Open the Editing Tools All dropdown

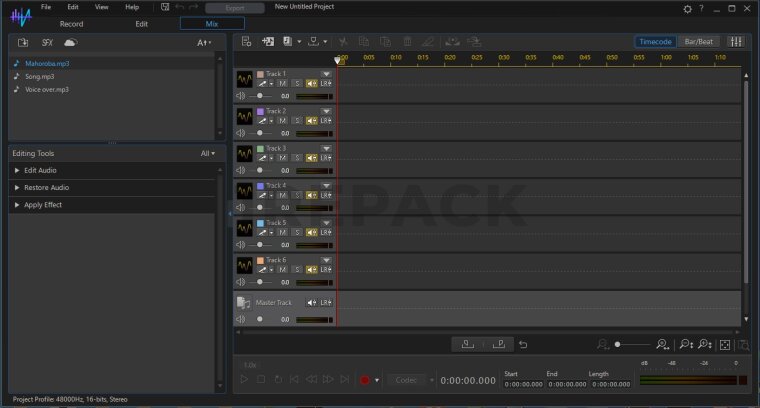click(207, 154)
